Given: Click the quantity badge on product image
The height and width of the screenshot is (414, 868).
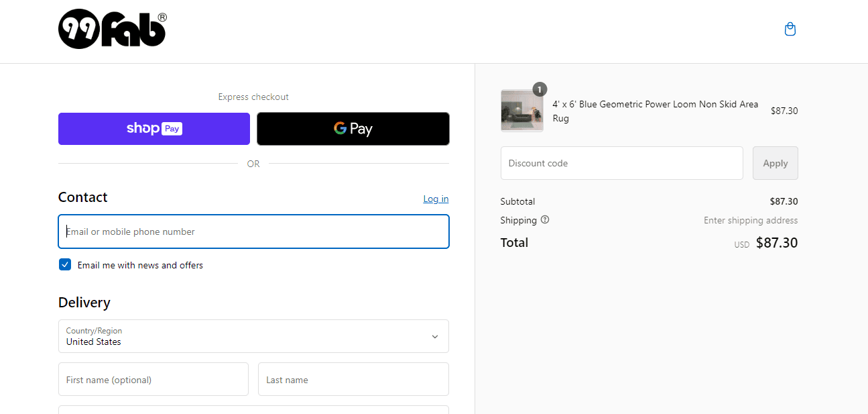Looking at the screenshot, I should point(540,89).
